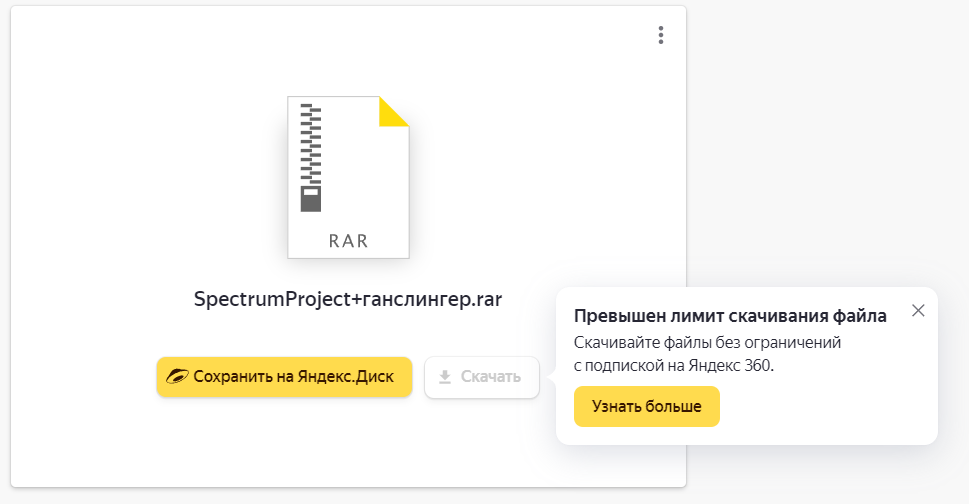
Task: Select the file name SpectrumProject+ганслингер.rar
Action: (x=348, y=299)
